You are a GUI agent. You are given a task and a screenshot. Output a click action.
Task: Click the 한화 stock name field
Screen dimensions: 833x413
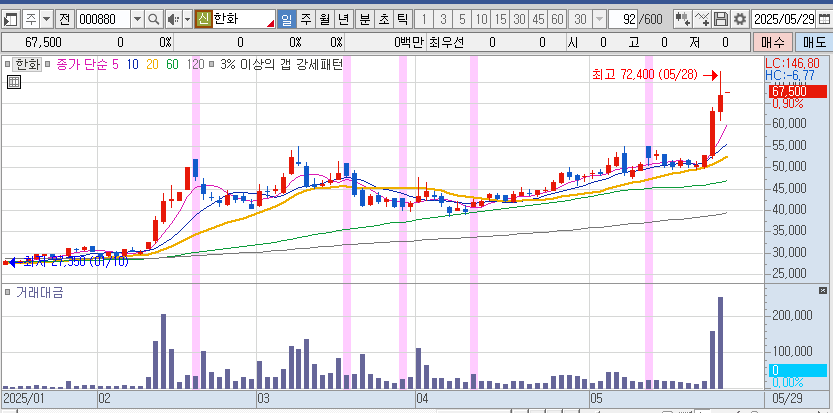(x=243, y=20)
